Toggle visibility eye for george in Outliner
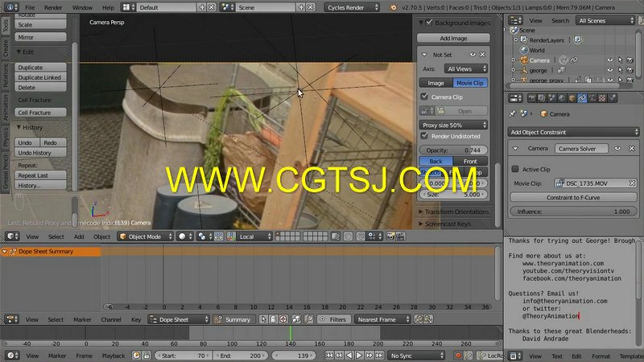644x362 pixels. pyautogui.click(x=610, y=70)
